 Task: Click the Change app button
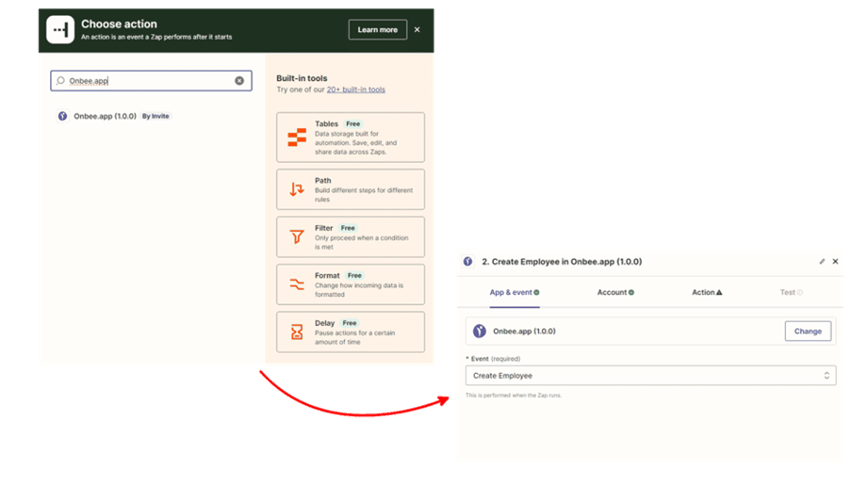[x=807, y=331]
